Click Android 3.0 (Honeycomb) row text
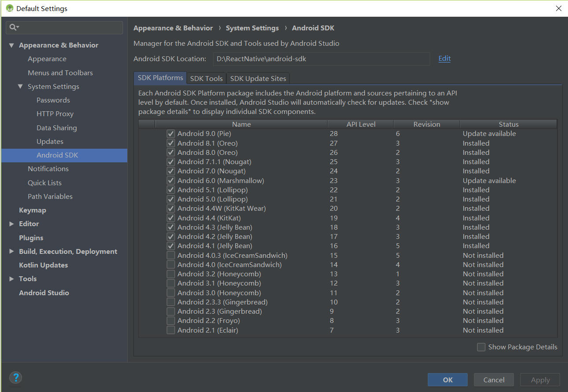Viewport: 568px width, 392px height. tap(219, 293)
